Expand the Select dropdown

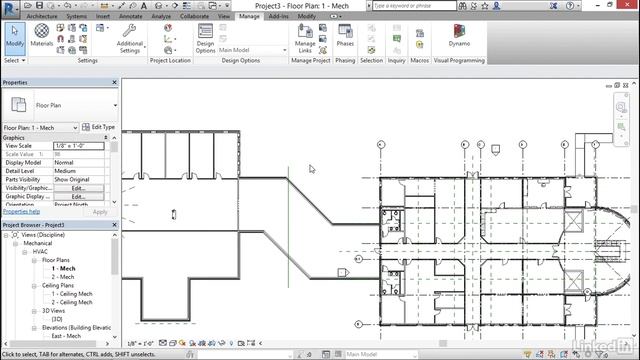click(15, 60)
